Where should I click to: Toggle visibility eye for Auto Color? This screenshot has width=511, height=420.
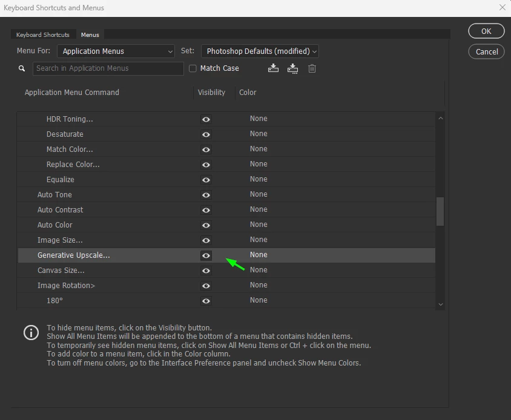(206, 225)
